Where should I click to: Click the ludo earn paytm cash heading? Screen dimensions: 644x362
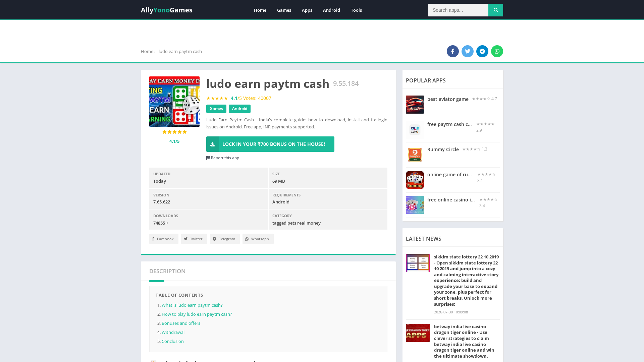click(268, 83)
